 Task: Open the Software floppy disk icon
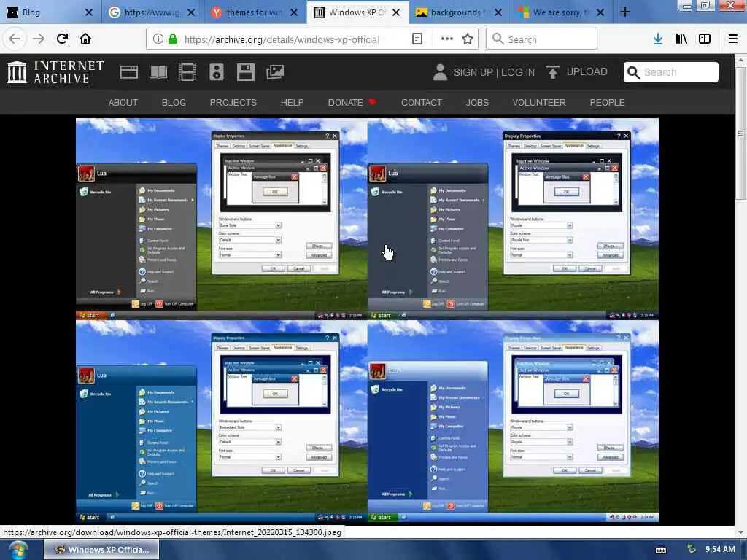click(246, 72)
